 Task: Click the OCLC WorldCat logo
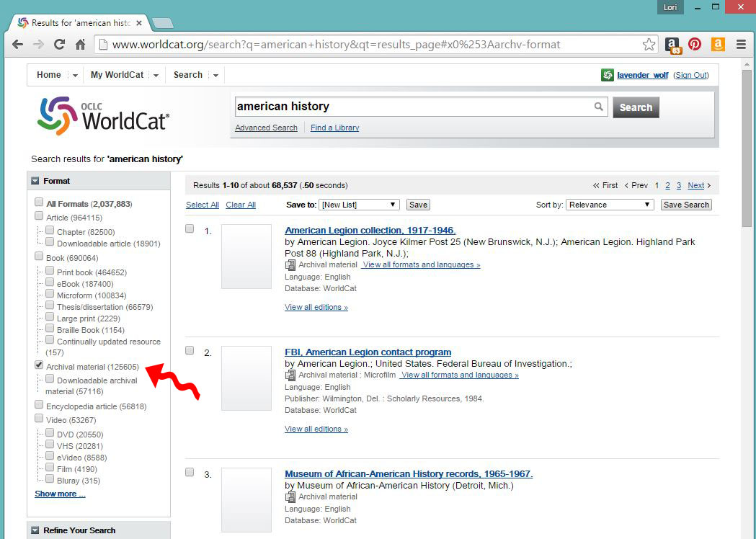pyautogui.click(x=101, y=115)
